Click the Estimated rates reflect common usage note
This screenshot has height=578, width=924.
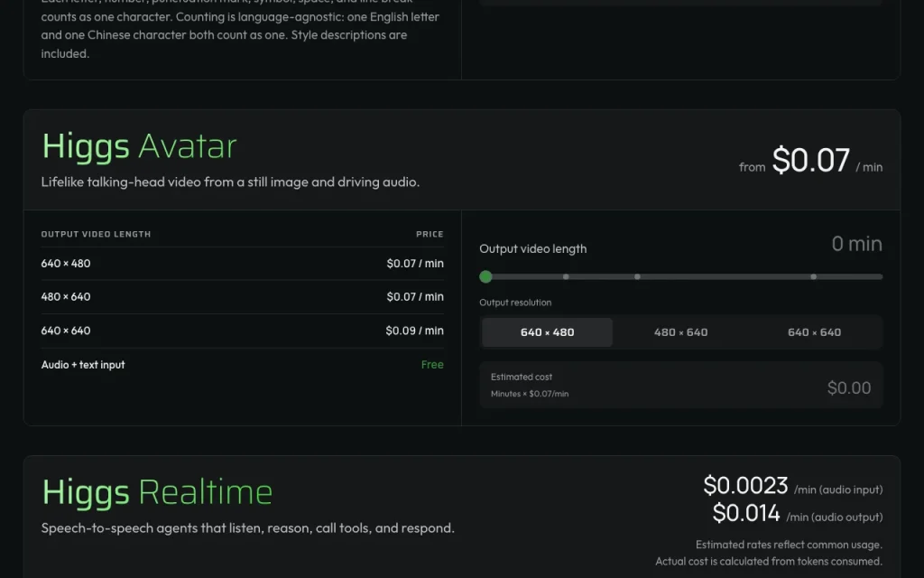coord(789,545)
